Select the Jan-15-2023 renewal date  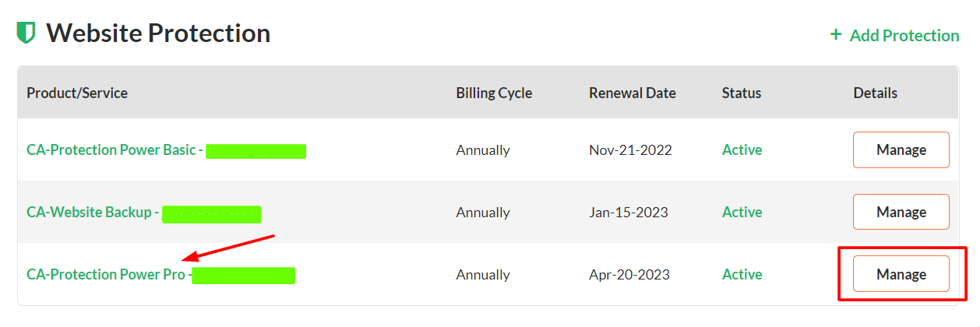tap(628, 212)
